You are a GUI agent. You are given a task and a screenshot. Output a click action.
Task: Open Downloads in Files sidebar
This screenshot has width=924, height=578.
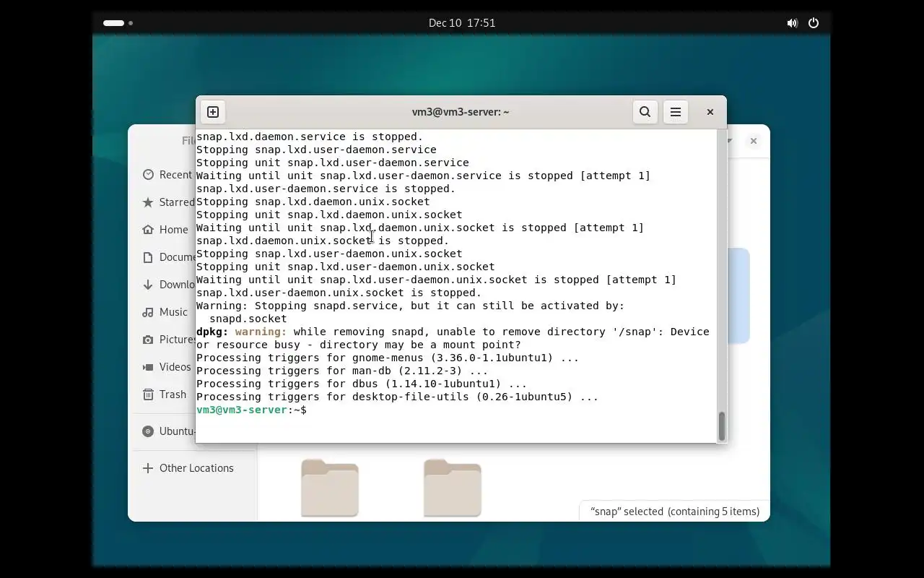167,285
